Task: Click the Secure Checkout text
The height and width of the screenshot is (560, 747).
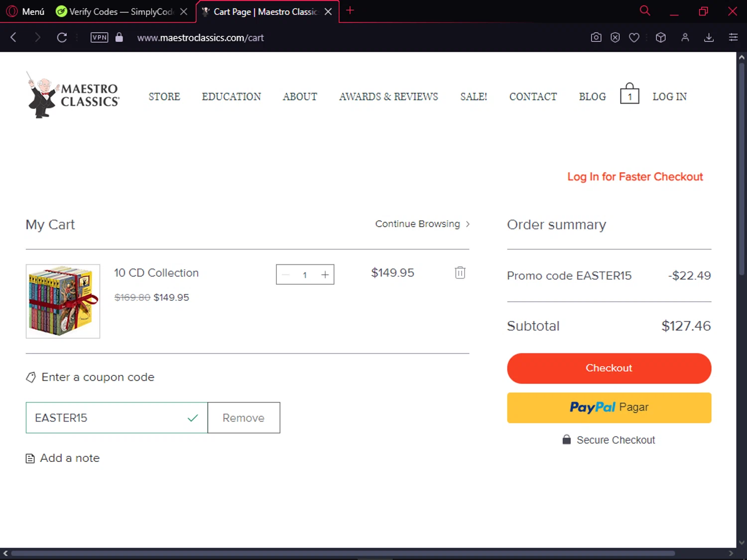Action: [x=616, y=440]
